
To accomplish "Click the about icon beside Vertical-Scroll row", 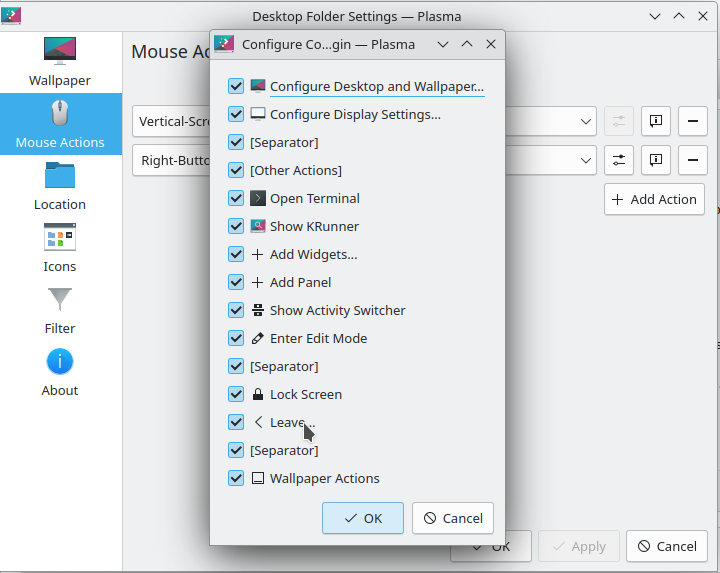I will (x=655, y=122).
